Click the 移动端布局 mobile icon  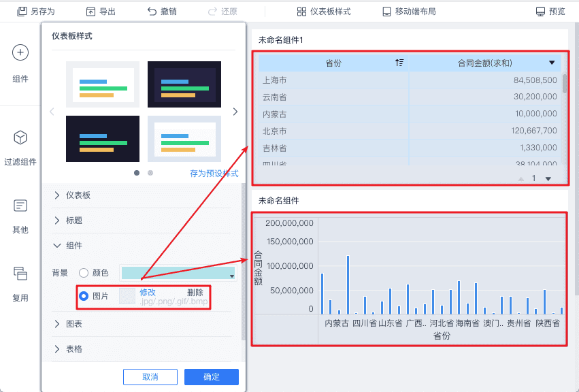tap(386, 12)
